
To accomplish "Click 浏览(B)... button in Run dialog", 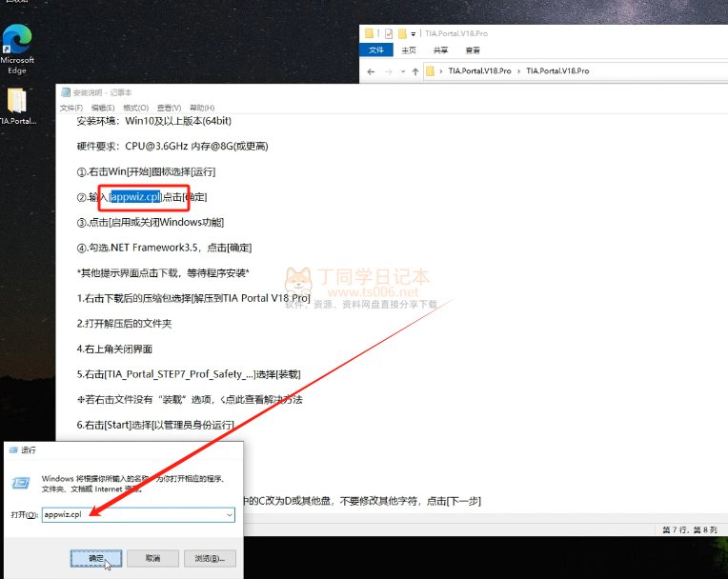I will point(210,558).
